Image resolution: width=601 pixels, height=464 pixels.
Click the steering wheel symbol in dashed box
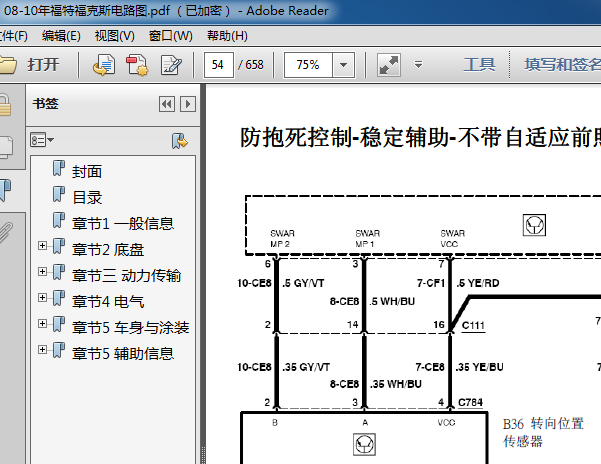tap(534, 225)
